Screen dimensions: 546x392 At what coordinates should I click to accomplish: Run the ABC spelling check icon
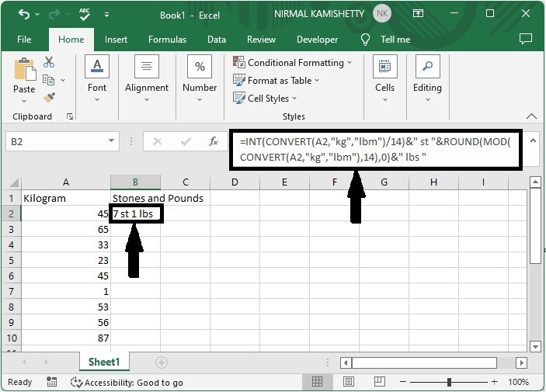(84, 14)
